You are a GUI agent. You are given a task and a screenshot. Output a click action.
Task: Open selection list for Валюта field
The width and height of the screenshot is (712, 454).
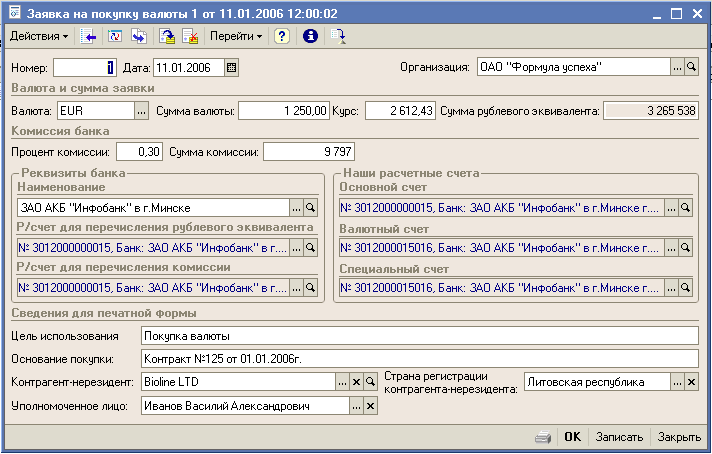(x=141, y=110)
